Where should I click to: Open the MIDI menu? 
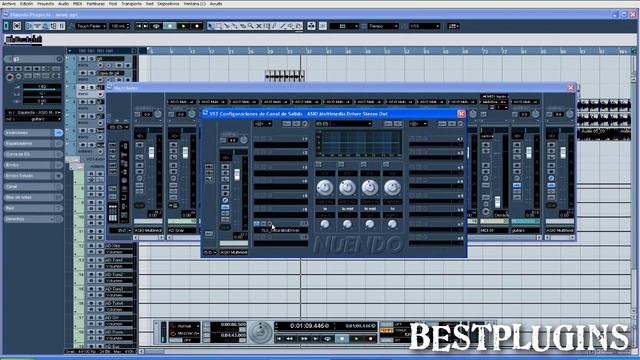(77, 4)
